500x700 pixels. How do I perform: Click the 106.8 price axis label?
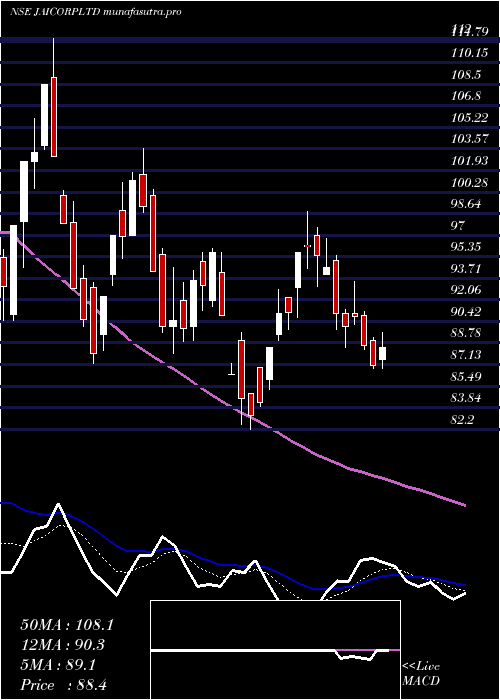(x=466, y=96)
